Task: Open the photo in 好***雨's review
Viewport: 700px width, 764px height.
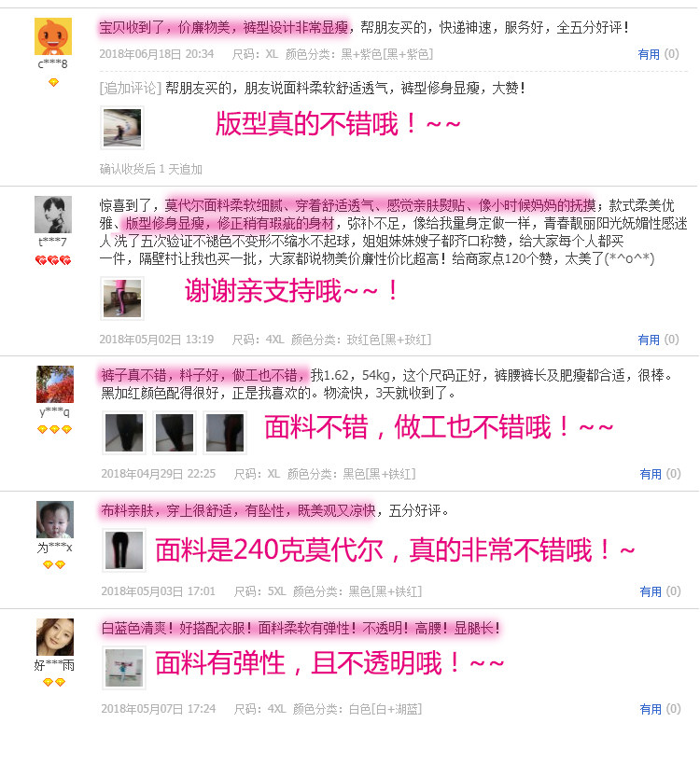Action: point(124,668)
